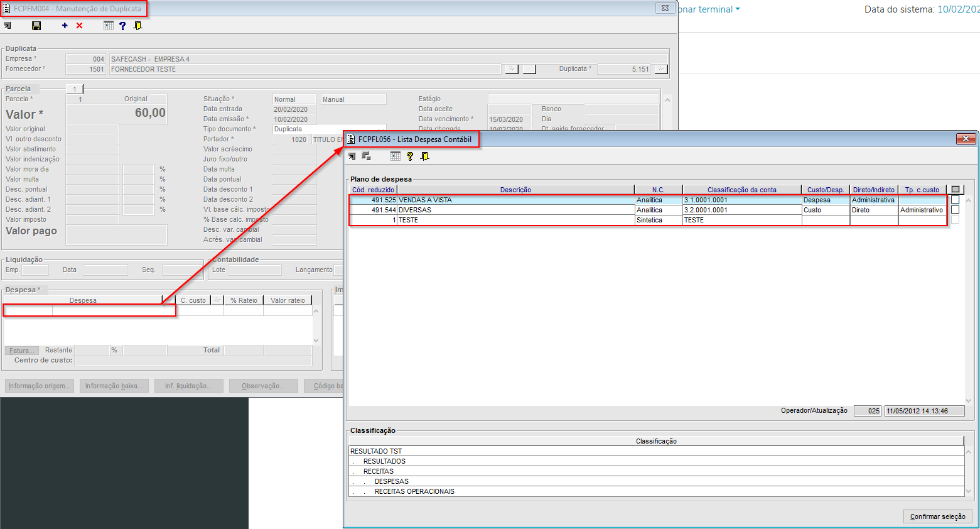Click lookup icon on Despesa column header
This screenshot has width=980, height=529.
[168, 300]
